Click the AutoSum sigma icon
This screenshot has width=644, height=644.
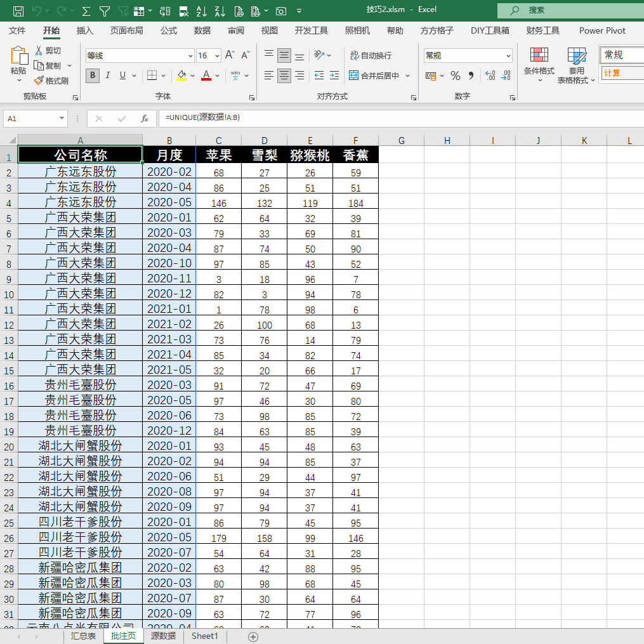coord(86,11)
